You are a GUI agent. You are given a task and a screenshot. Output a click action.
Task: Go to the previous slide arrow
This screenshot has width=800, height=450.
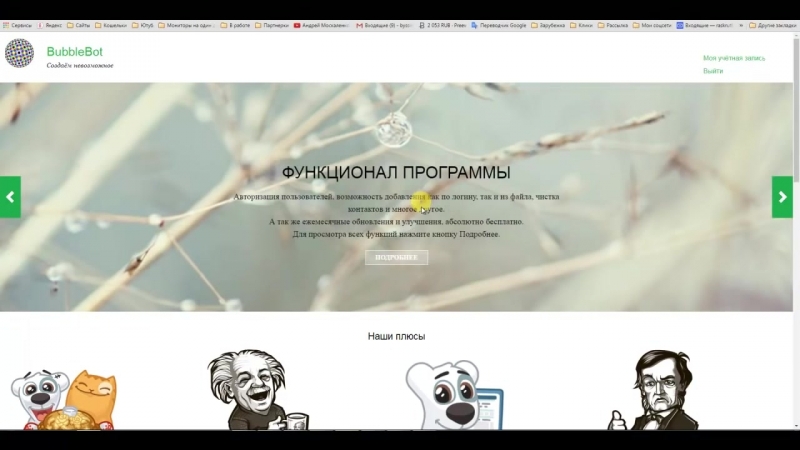point(10,197)
